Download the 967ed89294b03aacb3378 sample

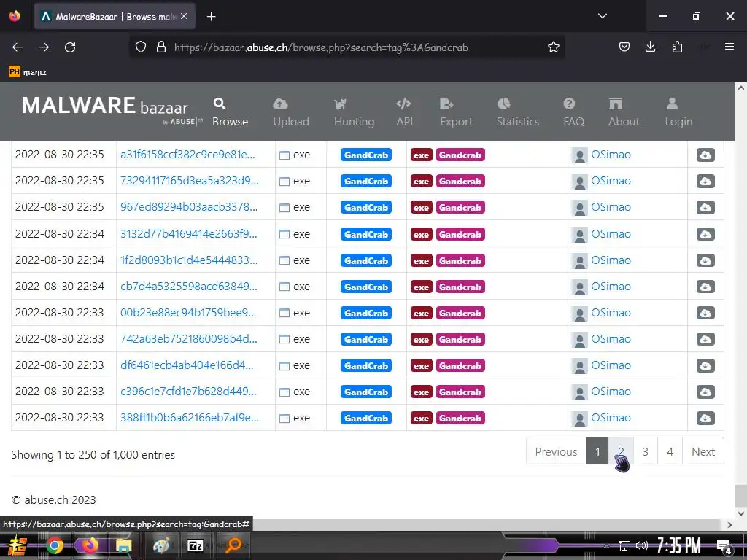pyautogui.click(x=705, y=207)
